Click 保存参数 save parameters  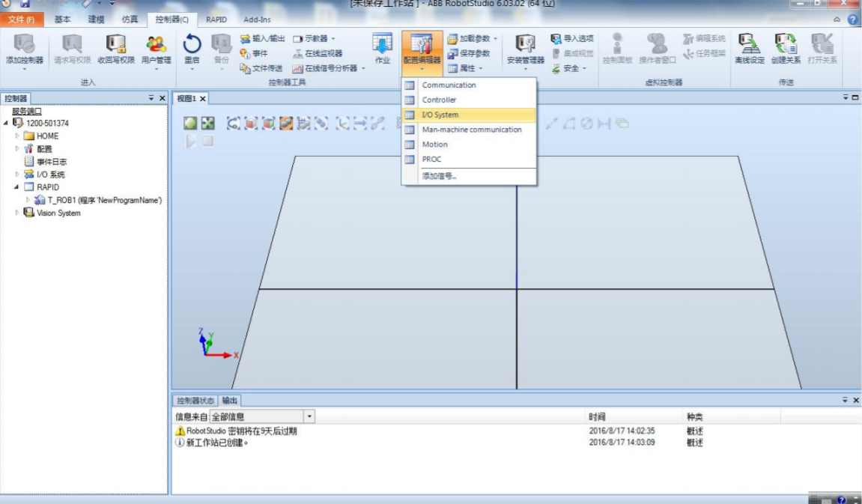(468, 53)
